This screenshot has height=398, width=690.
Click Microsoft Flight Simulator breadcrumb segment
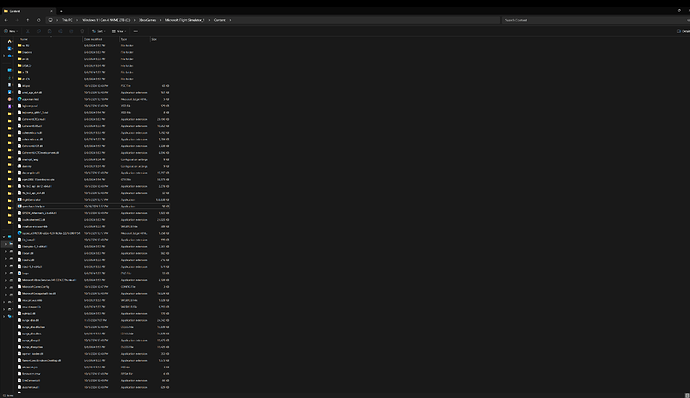point(185,20)
